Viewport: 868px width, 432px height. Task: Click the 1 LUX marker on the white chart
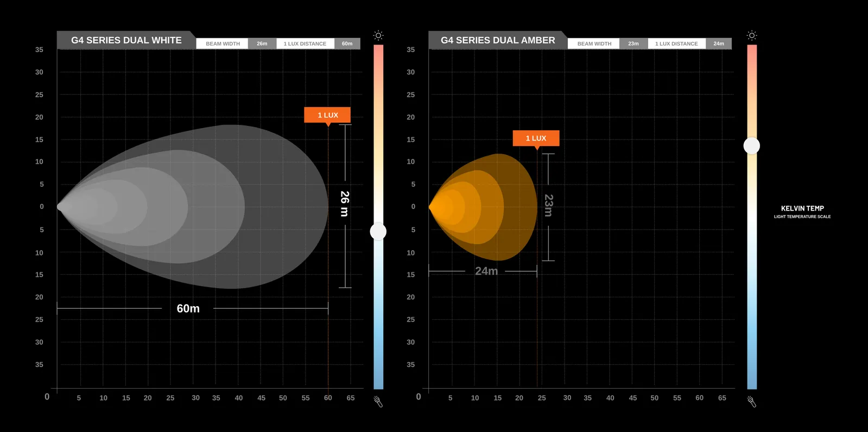(327, 115)
